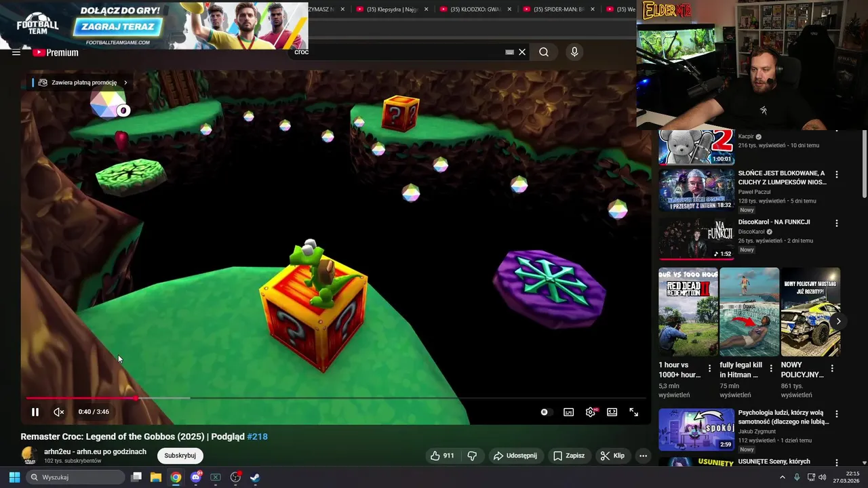868x488 pixels.
Task: Open Task View on the taskbar
Action: coord(136,477)
